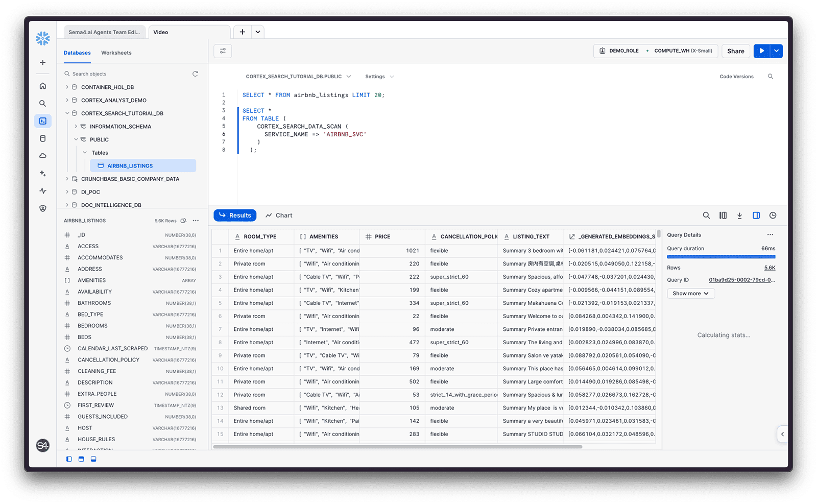Open query history with the clock icon
The width and height of the screenshot is (817, 504).
773,215
